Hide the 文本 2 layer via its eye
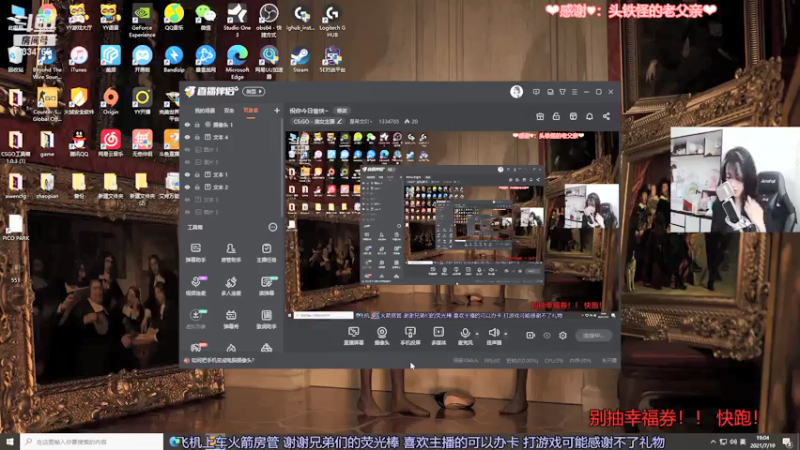 187,187
